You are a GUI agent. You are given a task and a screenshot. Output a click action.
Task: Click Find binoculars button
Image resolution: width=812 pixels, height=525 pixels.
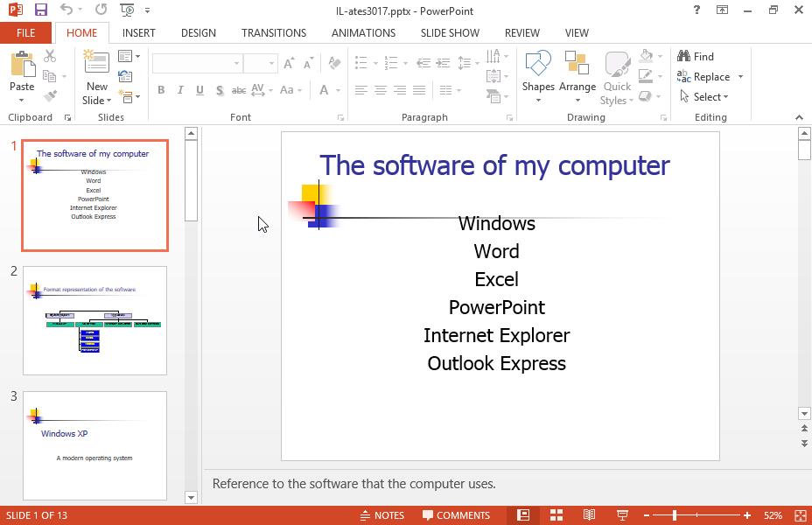[696, 56]
